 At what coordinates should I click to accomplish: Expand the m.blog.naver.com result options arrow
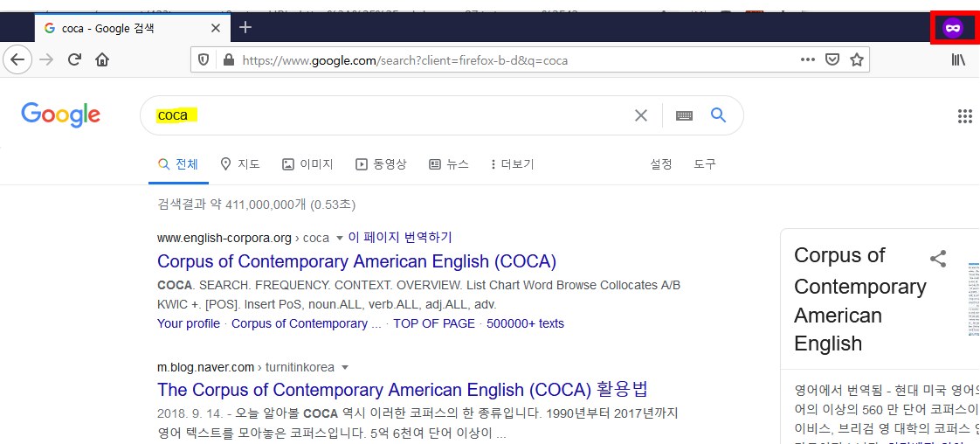pyautogui.click(x=345, y=367)
